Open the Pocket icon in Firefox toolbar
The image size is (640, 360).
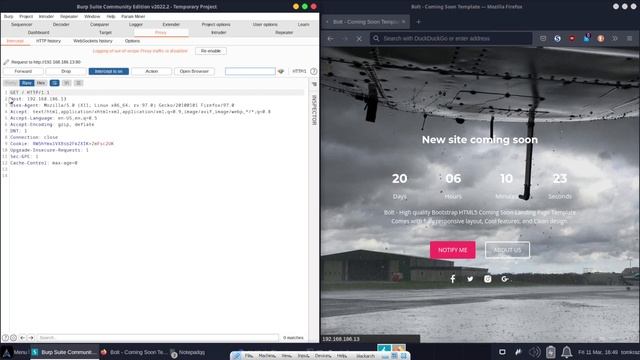click(543, 38)
